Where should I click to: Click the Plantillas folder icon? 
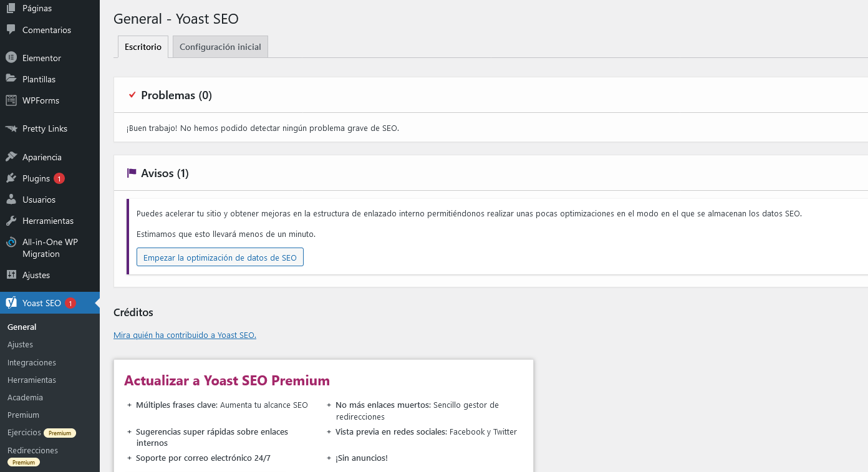click(x=11, y=79)
